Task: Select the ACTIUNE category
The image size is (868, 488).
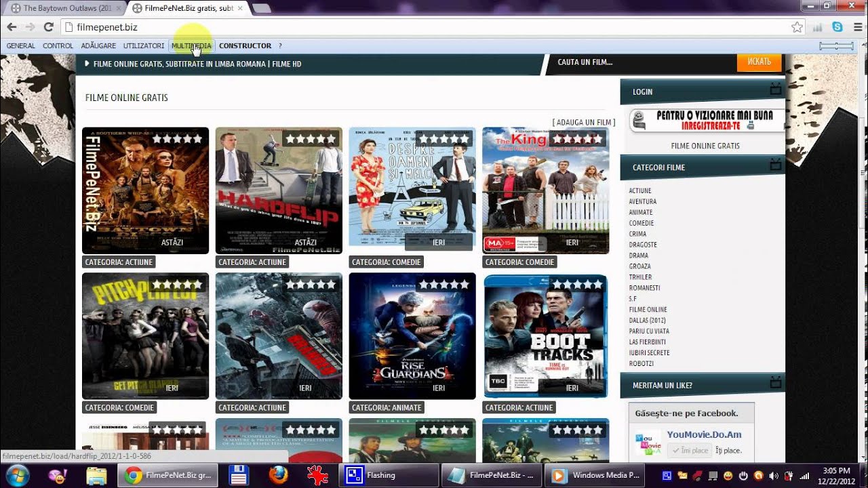Action: 640,191
